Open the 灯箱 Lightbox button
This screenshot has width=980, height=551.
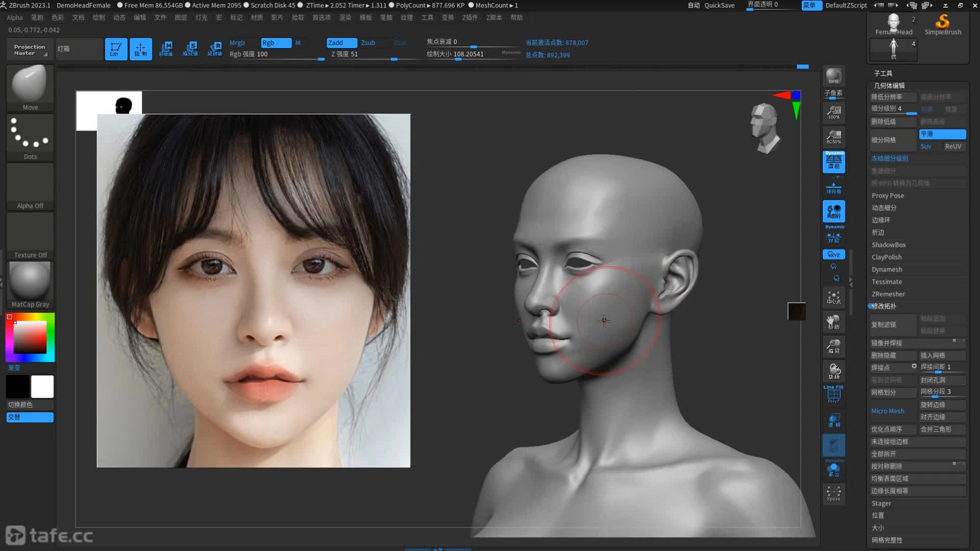tap(79, 49)
